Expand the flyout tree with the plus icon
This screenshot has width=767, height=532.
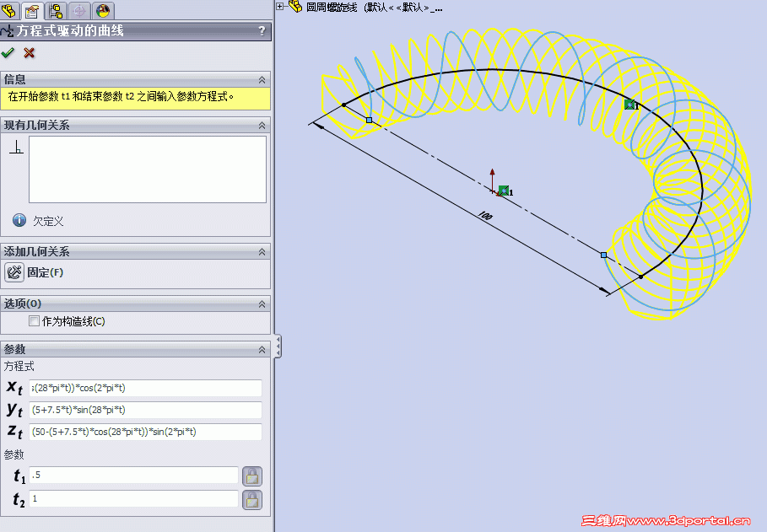click(278, 6)
